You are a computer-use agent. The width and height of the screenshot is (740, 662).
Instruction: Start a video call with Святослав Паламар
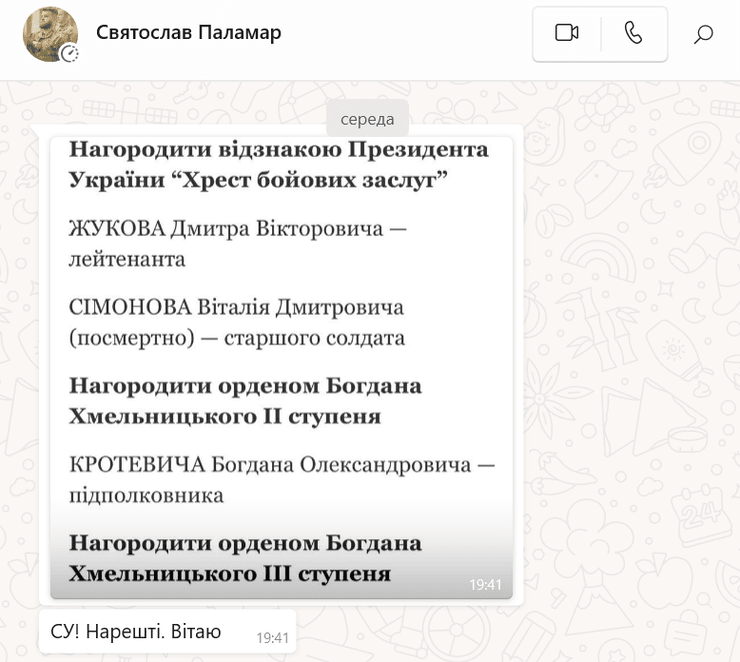coord(567,33)
